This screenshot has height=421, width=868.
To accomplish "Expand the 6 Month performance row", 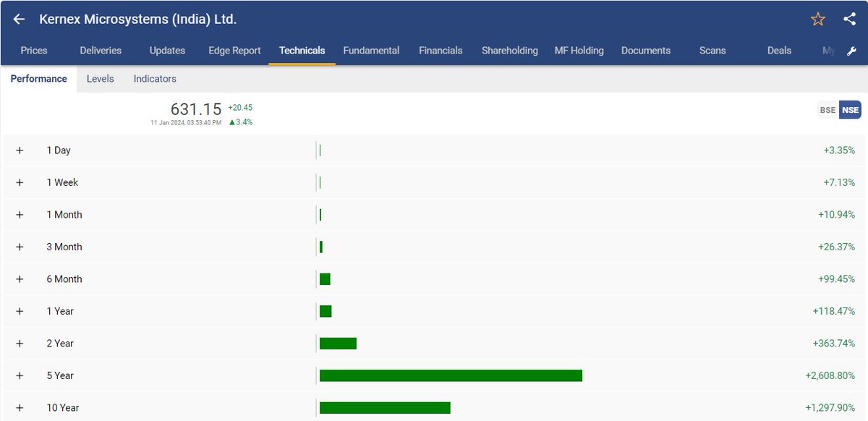I will (20, 279).
